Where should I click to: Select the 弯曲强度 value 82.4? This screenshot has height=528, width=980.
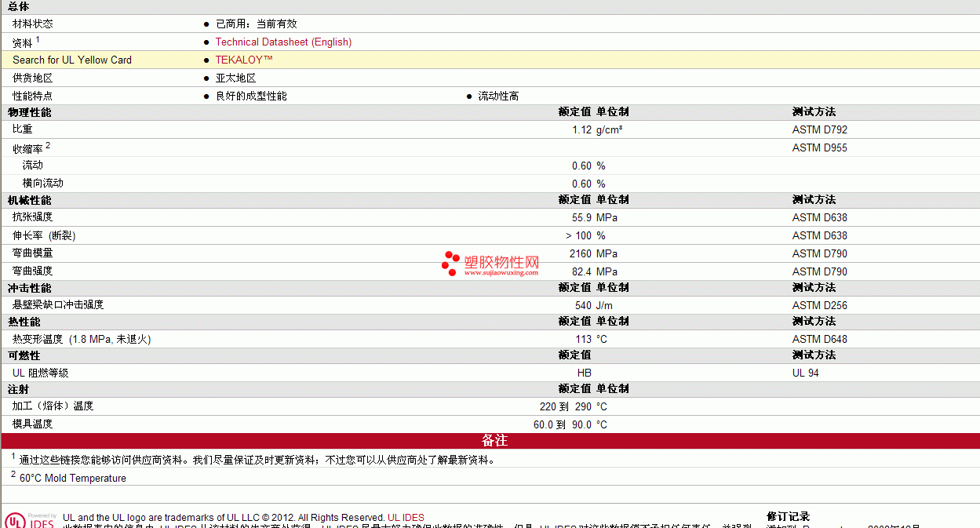581,272
